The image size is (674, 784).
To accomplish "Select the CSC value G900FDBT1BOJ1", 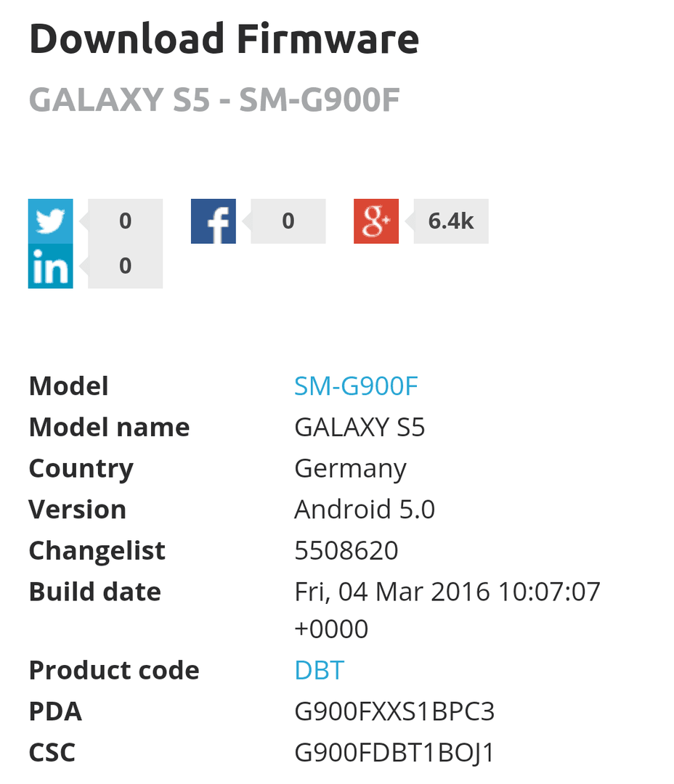I will tap(394, 752).
